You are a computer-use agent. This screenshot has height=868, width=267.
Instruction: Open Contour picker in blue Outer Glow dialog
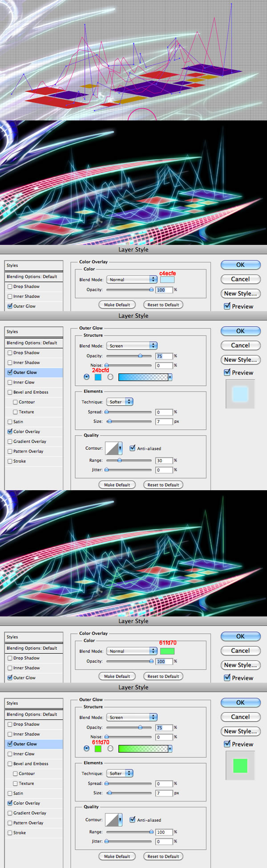[120, 448]
